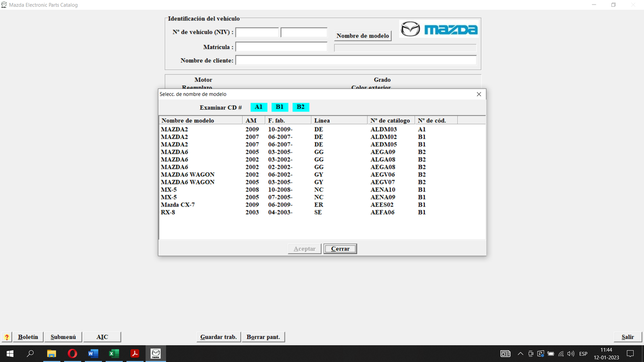Focus first NIV vehicle number field
Screen dimensions: 644x362
(x=257, y=33)
